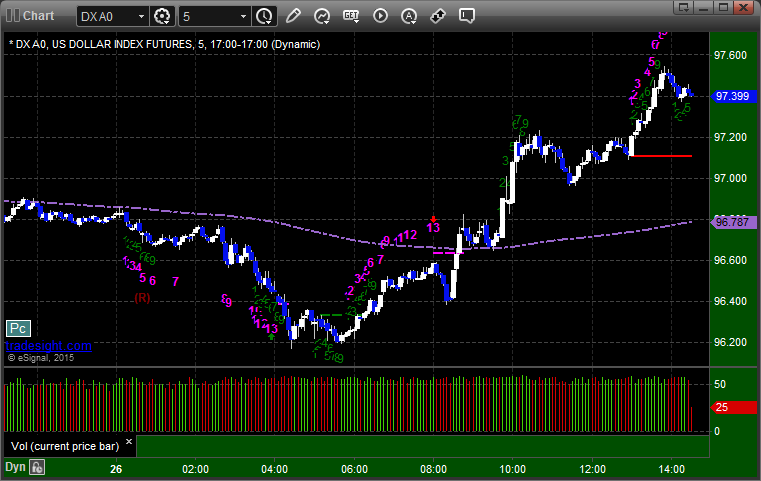The width and height of the screenshot is (761, 481).
Task: Open the GET tools menu
Action: point(351,16)
